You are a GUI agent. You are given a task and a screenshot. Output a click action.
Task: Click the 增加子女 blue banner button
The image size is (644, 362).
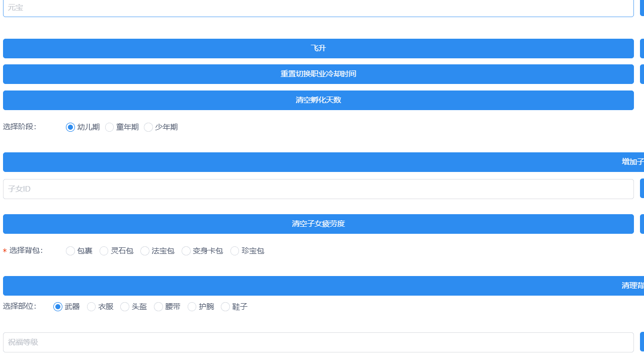tap(318, 162)
